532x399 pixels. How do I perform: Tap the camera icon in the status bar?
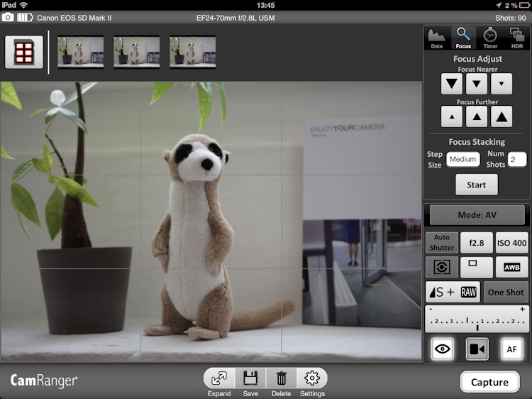8,17
